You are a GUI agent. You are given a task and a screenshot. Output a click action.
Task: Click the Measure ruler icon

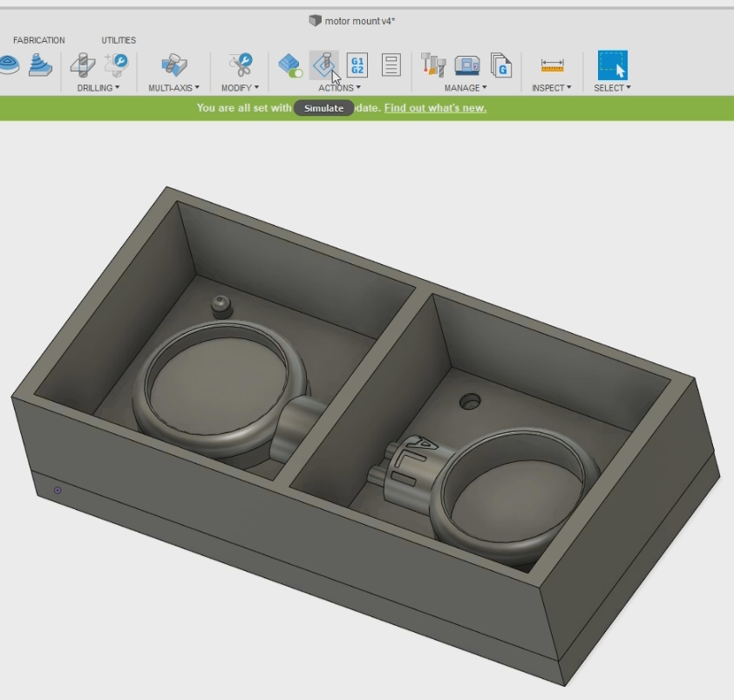tap(552, 65)
